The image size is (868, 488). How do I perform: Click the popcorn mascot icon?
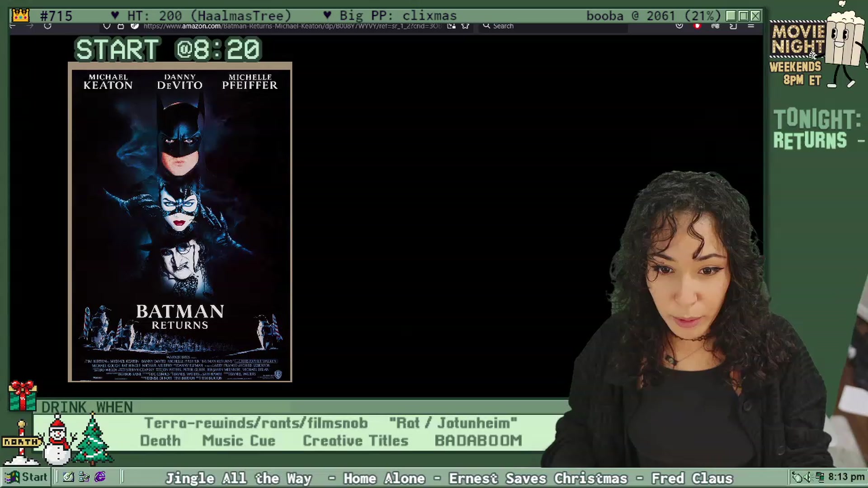coord(843,45)
